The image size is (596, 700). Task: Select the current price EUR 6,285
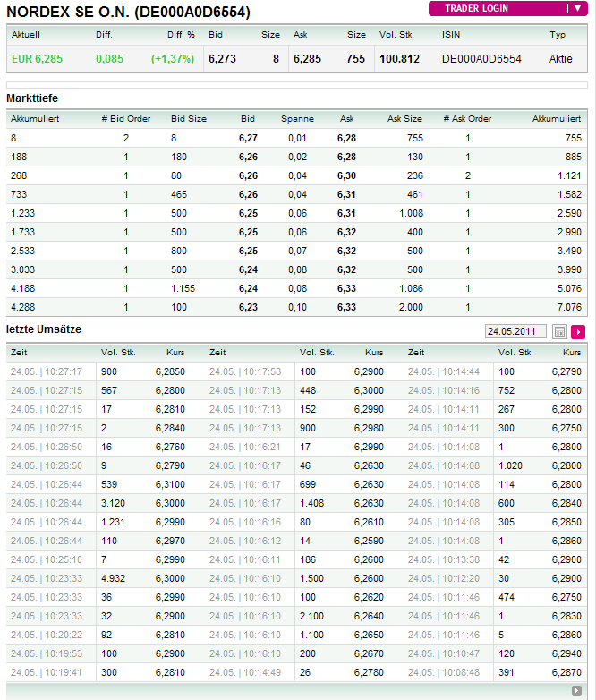[x=37, y=58]
